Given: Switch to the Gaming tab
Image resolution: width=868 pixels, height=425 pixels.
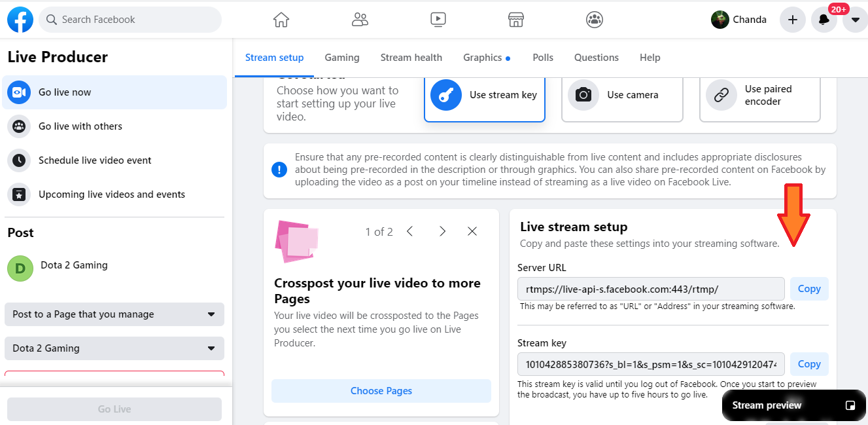Looking at the screenshot, I should pos(342,58).
